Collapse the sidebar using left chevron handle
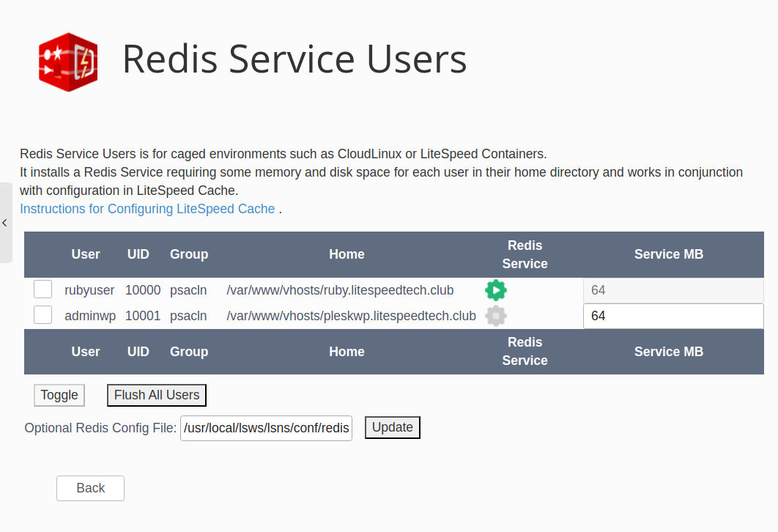The image size is (778, 532). point(5,223)
